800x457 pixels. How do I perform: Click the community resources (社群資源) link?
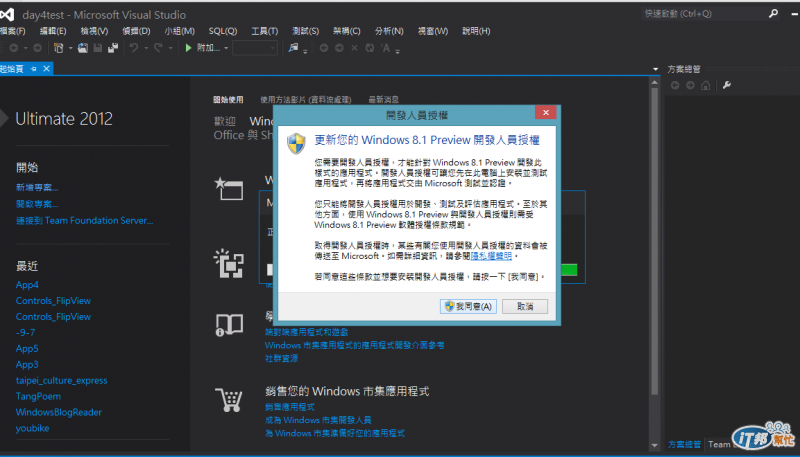click(x=281, y=359)
